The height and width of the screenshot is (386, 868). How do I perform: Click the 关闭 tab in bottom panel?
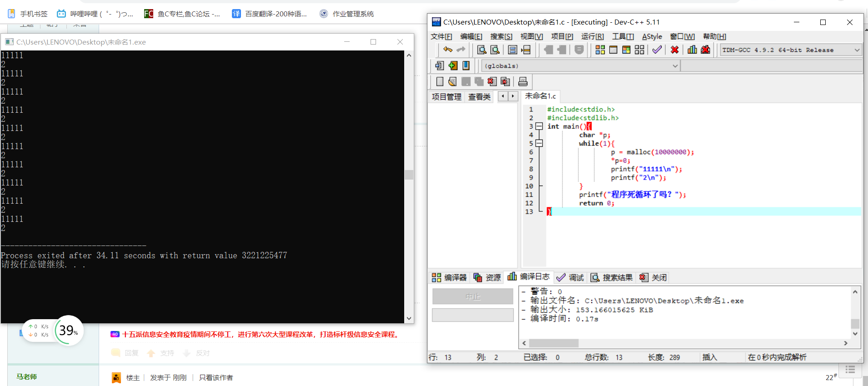[653, 277]
